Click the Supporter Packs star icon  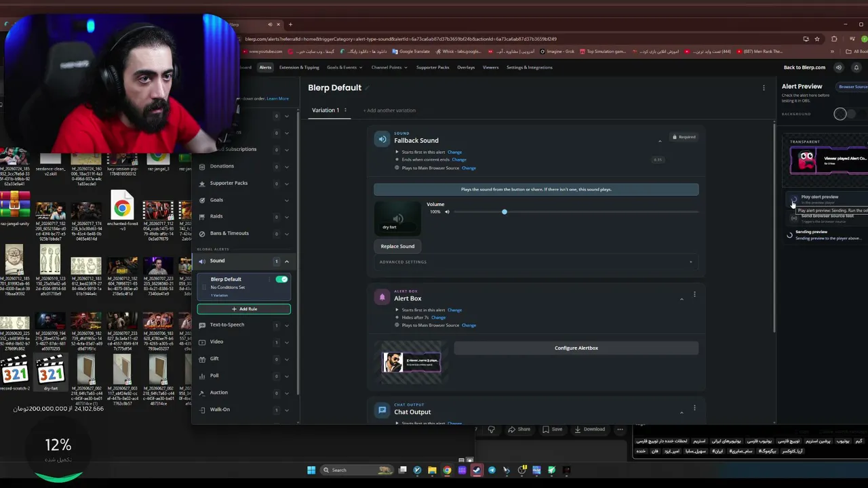tap(202, 183)
